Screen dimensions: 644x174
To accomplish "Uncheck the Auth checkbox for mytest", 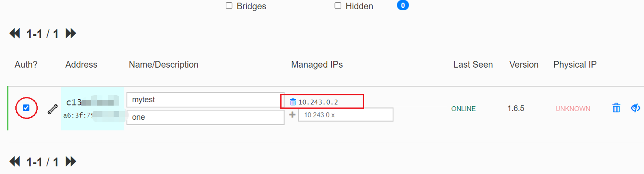I will tap(26, 108).
